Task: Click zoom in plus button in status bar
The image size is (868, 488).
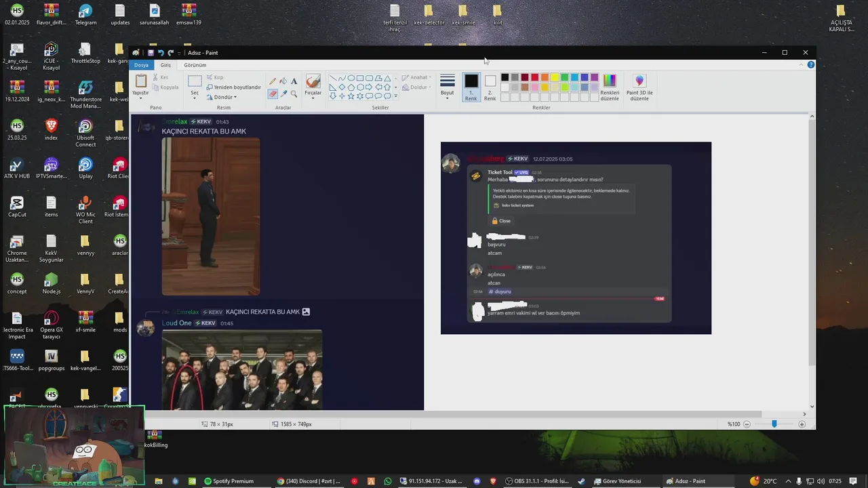Action: point(802,424)
